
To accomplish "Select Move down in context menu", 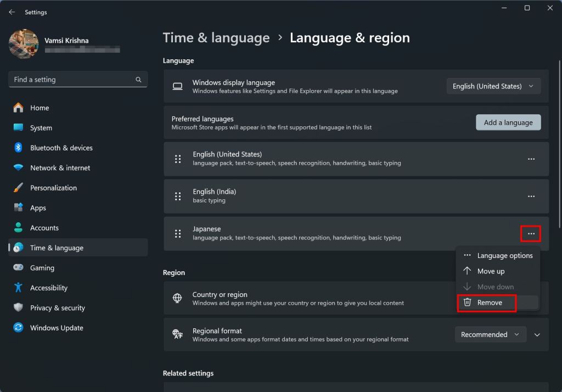I will (498, 287).
